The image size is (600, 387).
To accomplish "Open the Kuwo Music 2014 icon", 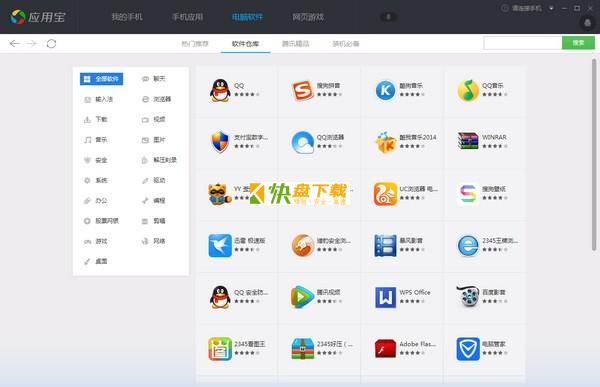I will click(385, 142).
